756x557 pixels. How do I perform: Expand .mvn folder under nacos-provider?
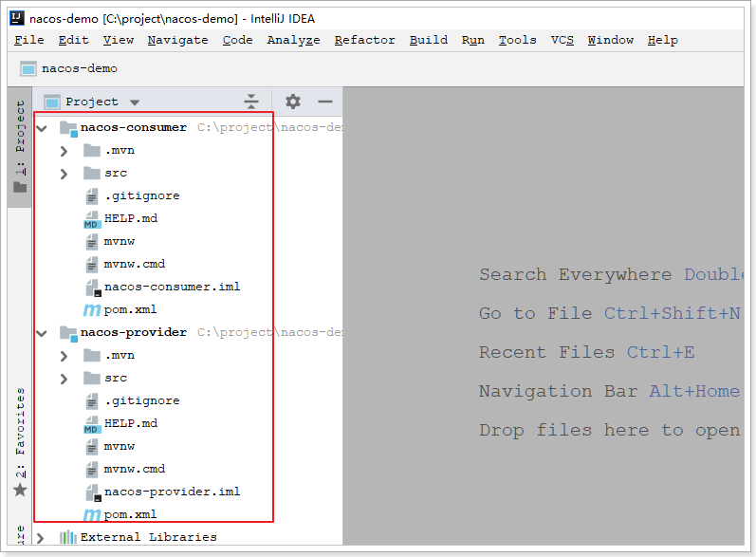[x=64, y=355]
